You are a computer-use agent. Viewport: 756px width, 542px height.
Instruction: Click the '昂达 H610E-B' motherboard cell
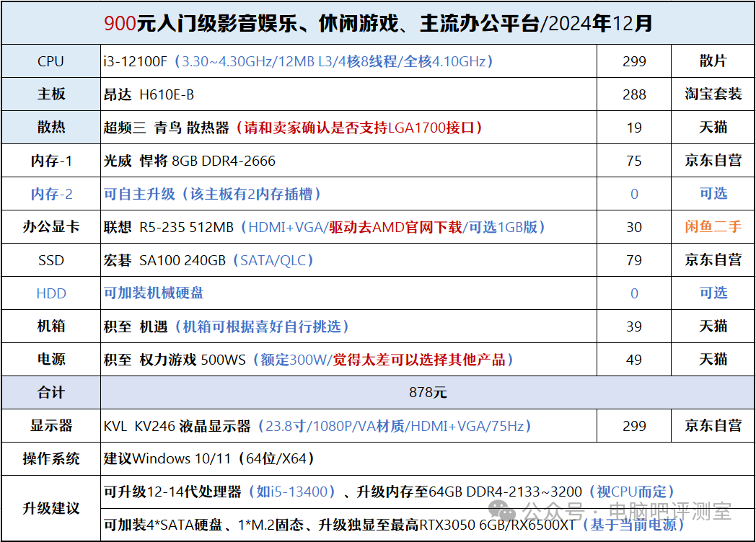[348, 94]
